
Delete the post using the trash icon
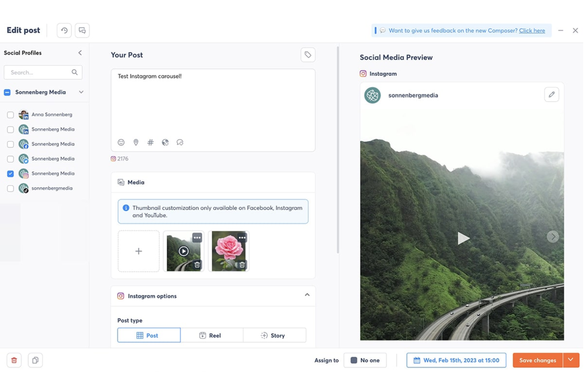(14, 360)
